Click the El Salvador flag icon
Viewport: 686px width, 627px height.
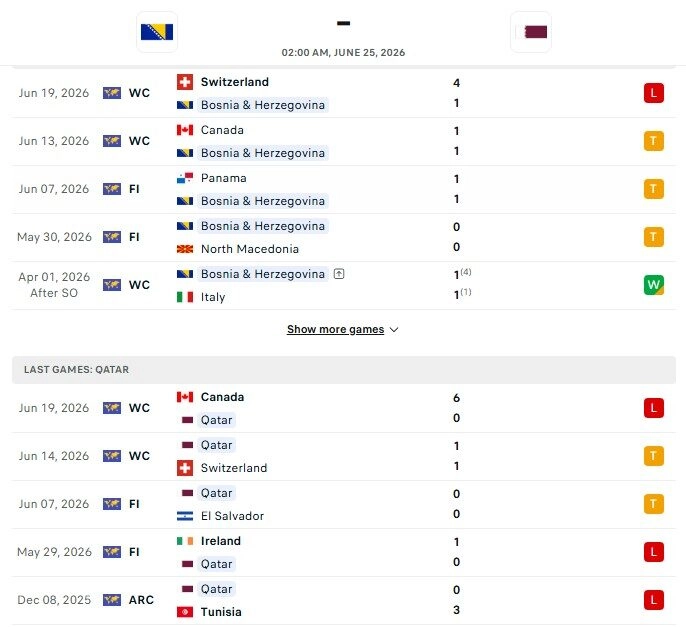coord(185,516)
